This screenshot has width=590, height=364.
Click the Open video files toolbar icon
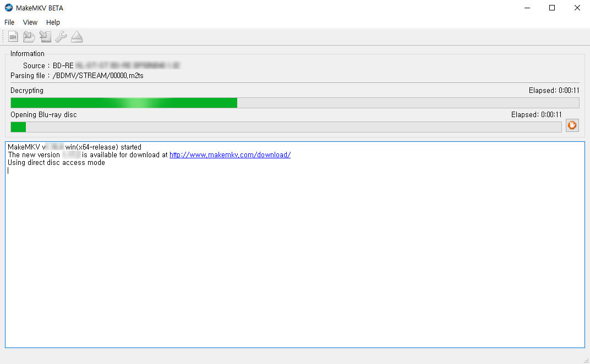click(x=13, y=36)
